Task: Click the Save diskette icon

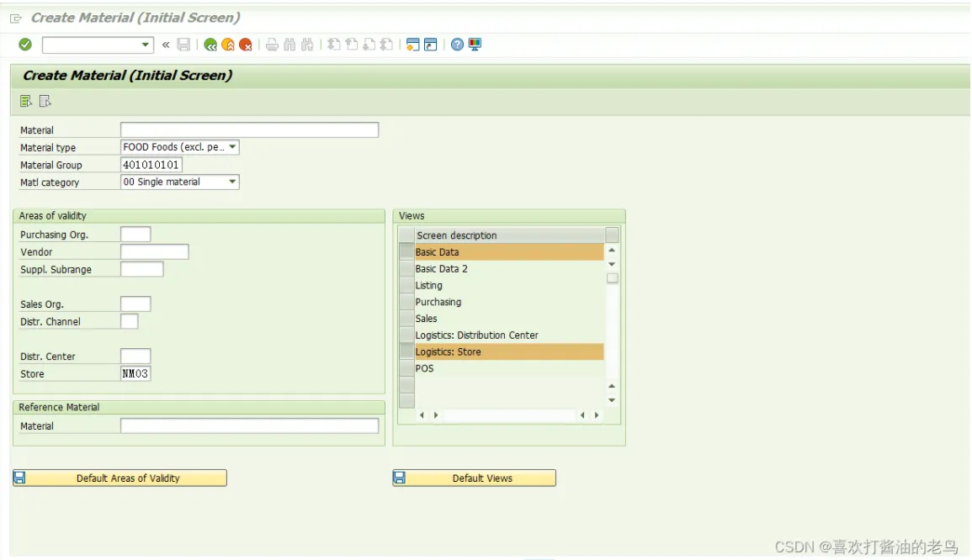Action: 183,45
